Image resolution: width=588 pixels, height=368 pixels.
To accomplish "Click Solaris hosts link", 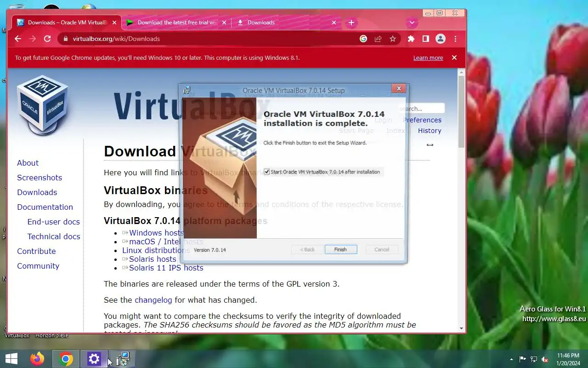I will pyautogui.click(x=153, y=259).
